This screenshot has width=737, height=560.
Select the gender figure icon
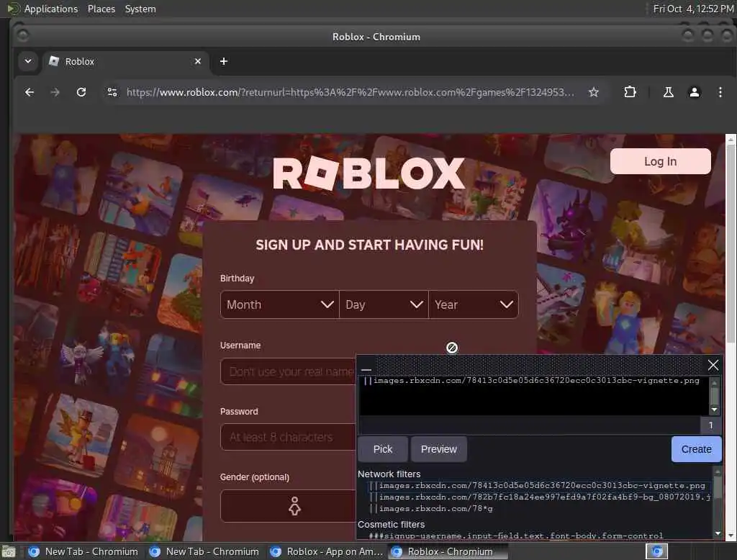point(294,506)
